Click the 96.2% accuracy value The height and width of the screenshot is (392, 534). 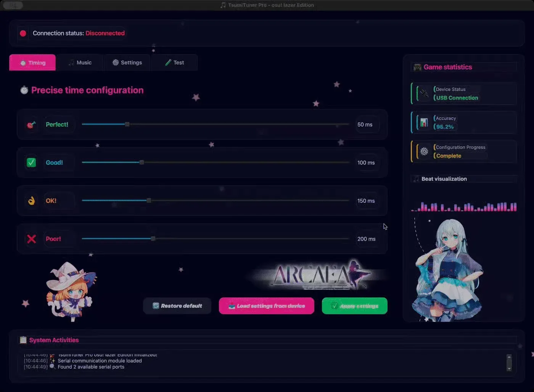pos(445,127)
